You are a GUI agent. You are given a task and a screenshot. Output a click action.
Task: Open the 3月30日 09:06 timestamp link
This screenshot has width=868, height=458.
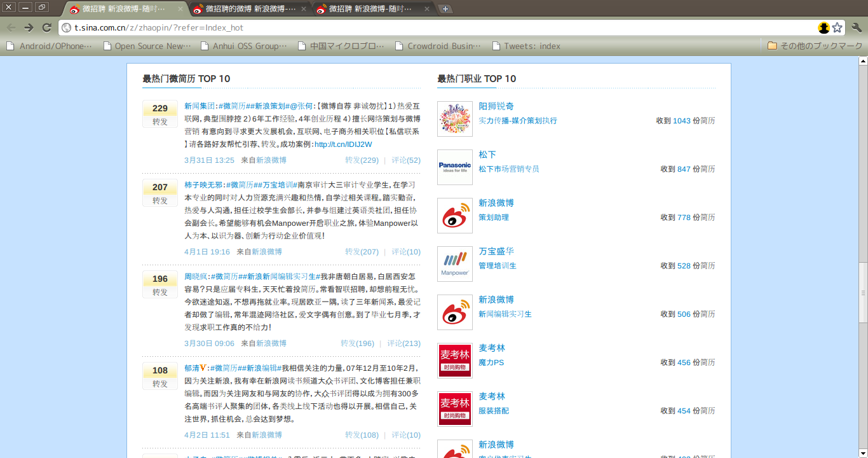pos(209,343)
